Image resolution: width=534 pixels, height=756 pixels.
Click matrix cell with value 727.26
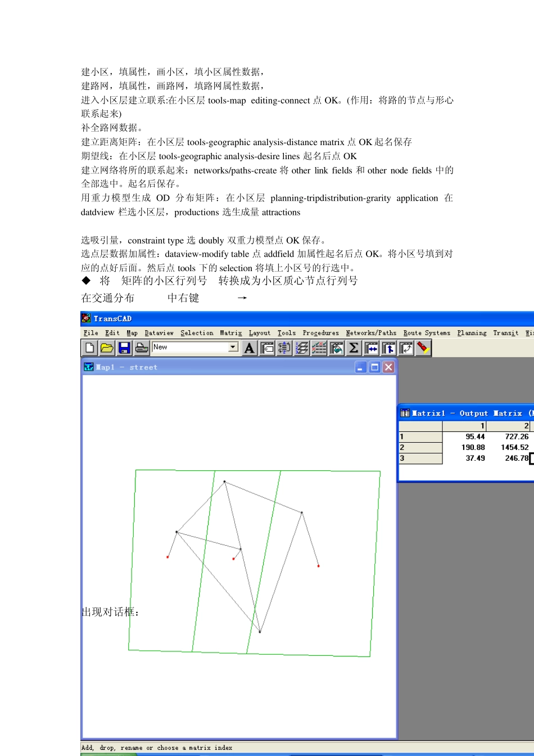(x=508, y=436)
